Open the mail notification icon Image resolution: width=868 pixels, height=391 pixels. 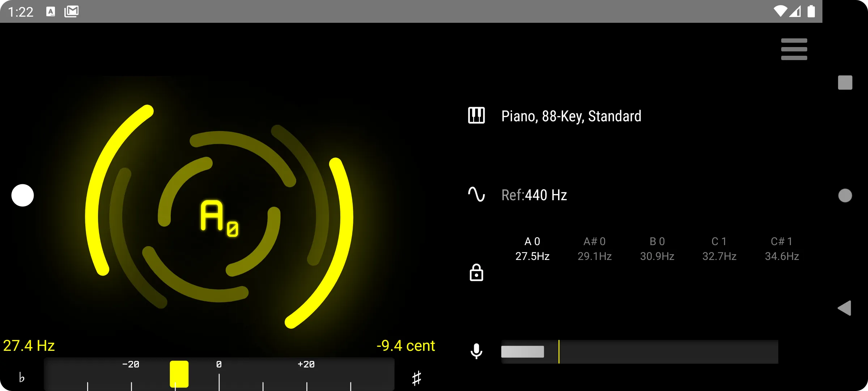(x=71, y=12)
